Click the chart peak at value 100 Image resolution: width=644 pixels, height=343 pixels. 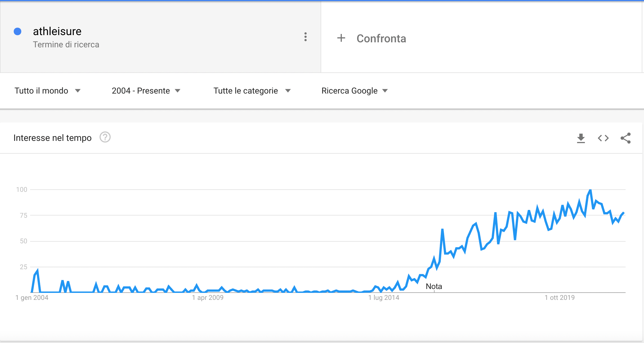[590, 190]
